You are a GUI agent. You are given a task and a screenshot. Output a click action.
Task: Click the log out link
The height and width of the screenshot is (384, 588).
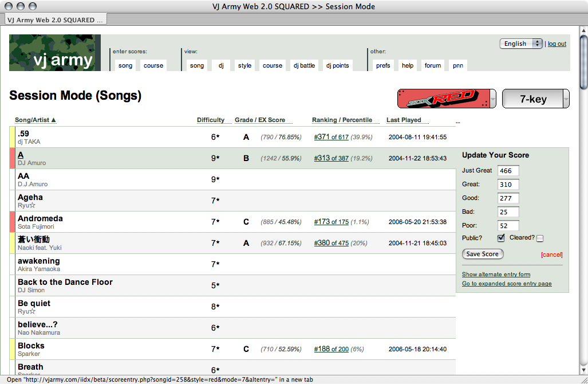click(x=557, y=44)
